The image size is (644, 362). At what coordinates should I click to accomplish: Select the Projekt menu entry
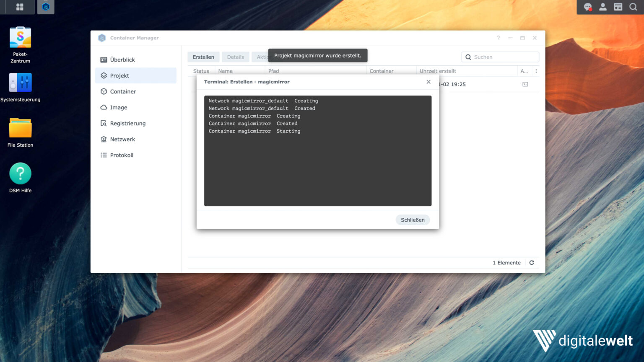(119, 75)
